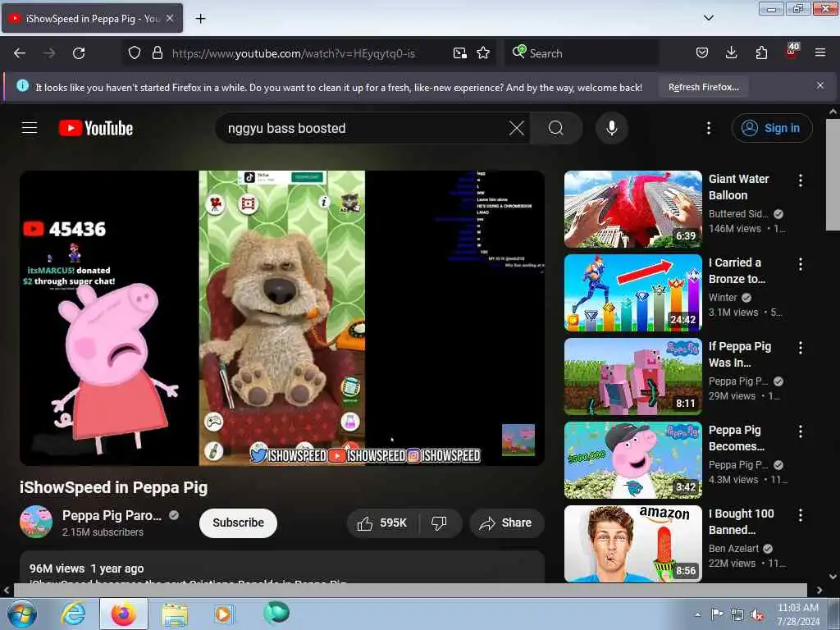Open the I Bought 100 Banned... title
The height and width of the screenshot is (630, 840).
pos(741,521)
